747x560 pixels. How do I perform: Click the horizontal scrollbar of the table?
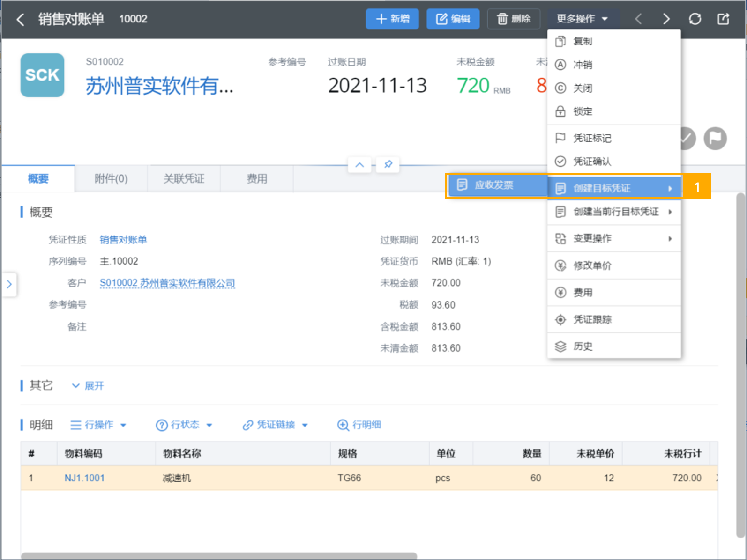pyautogui.click(x=219, y=556)
